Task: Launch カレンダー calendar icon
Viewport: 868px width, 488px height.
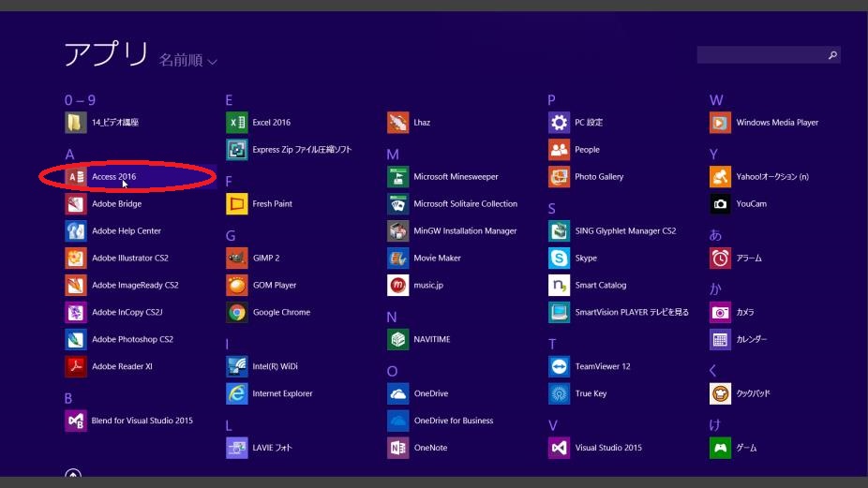Action: 720,339
